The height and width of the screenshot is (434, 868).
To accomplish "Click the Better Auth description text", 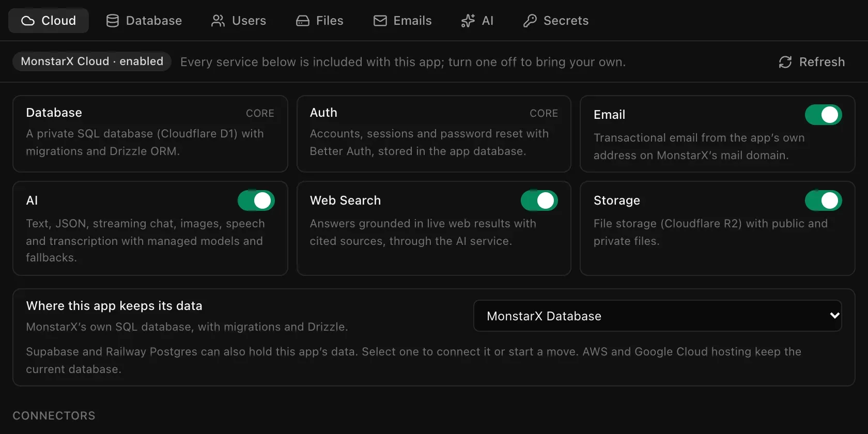I will click(429, 142).
